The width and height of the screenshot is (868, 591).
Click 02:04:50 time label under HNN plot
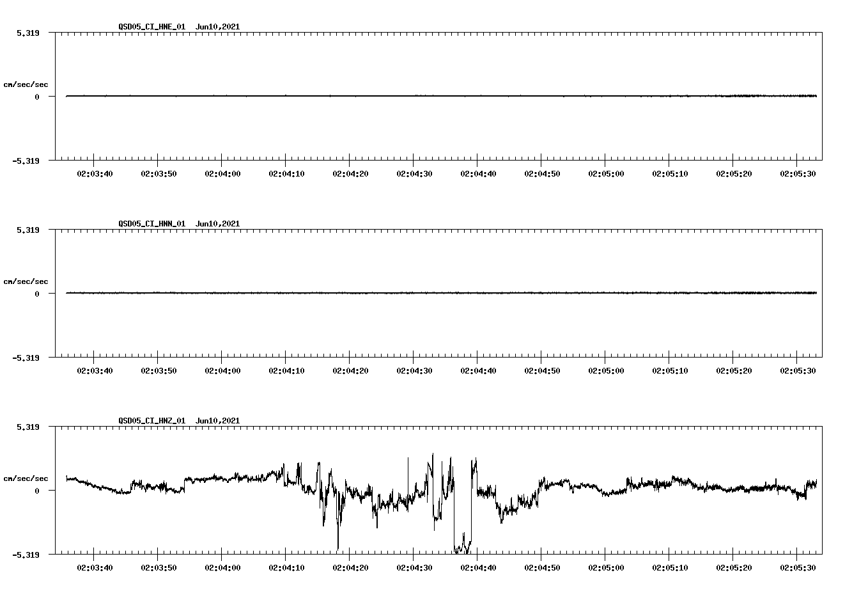pyautogui.click(x=542, y=371)
